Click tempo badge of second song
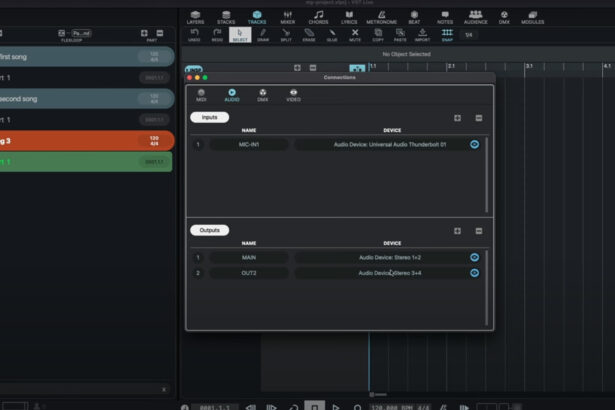This screenshot has width=615, height=410. click(154, 98)
